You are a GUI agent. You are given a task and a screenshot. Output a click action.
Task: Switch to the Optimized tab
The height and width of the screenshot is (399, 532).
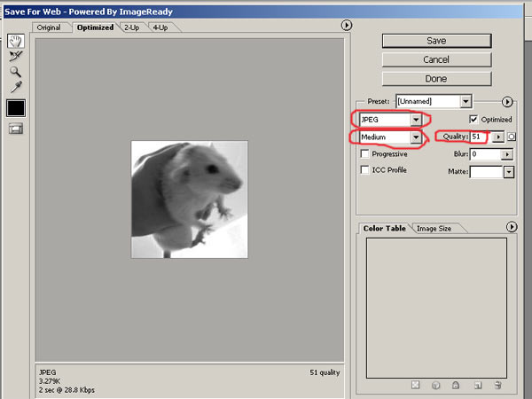[x=95, y=27]
